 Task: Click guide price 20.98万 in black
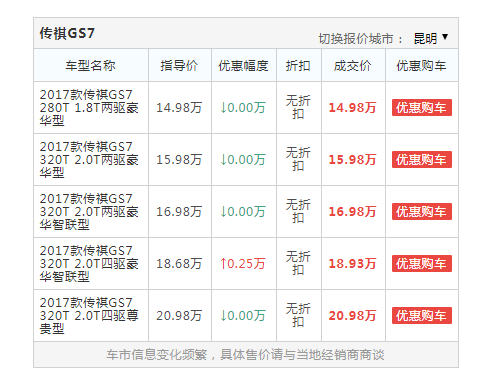[x=179, y=315]
